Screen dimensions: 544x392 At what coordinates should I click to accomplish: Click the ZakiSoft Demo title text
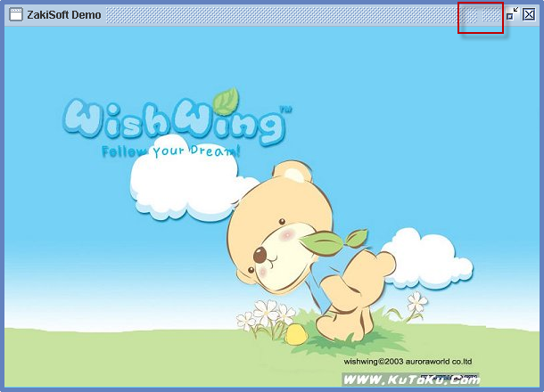pyautogui.click(x=64, y=15)
